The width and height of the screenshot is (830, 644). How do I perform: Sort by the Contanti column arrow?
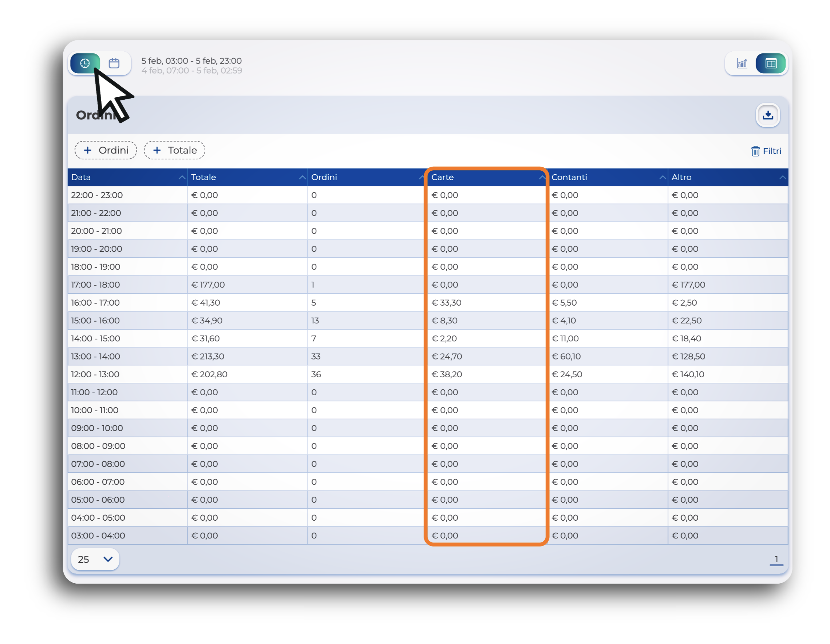(x=663, y=178)
